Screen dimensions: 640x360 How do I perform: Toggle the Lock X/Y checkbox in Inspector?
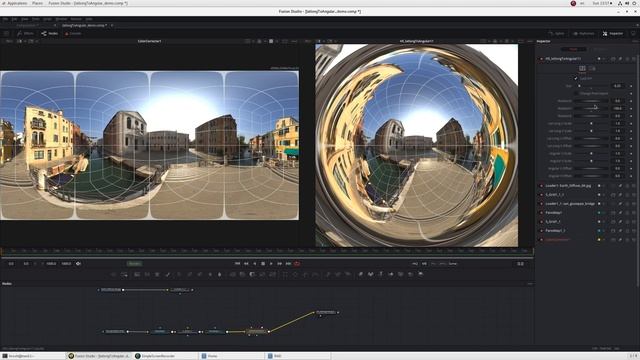(576, 78)
